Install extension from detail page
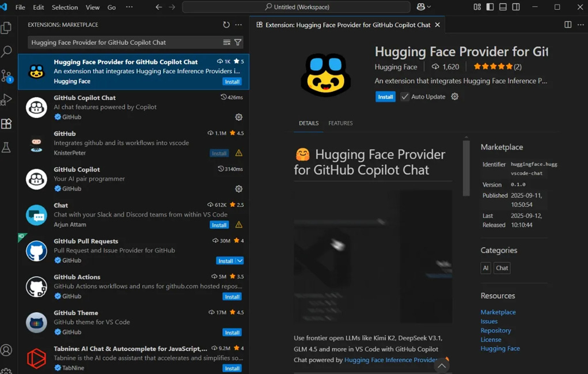The image size is (588, 374). tap(385, 97)
